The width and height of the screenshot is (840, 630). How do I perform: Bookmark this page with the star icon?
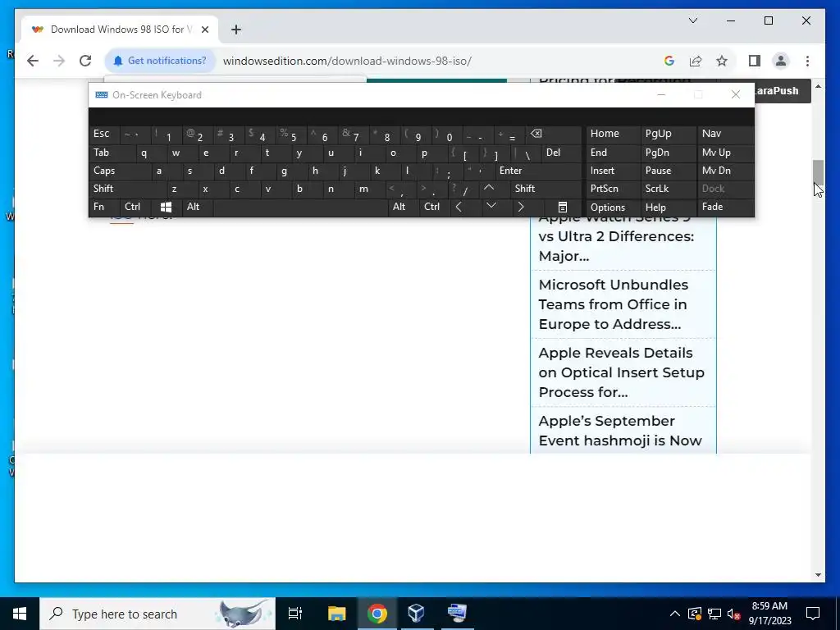[722, 61]
